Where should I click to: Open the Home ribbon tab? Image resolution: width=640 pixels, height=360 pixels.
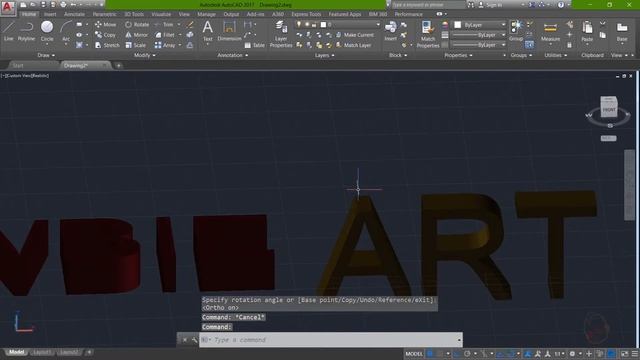tap(29, 14)
